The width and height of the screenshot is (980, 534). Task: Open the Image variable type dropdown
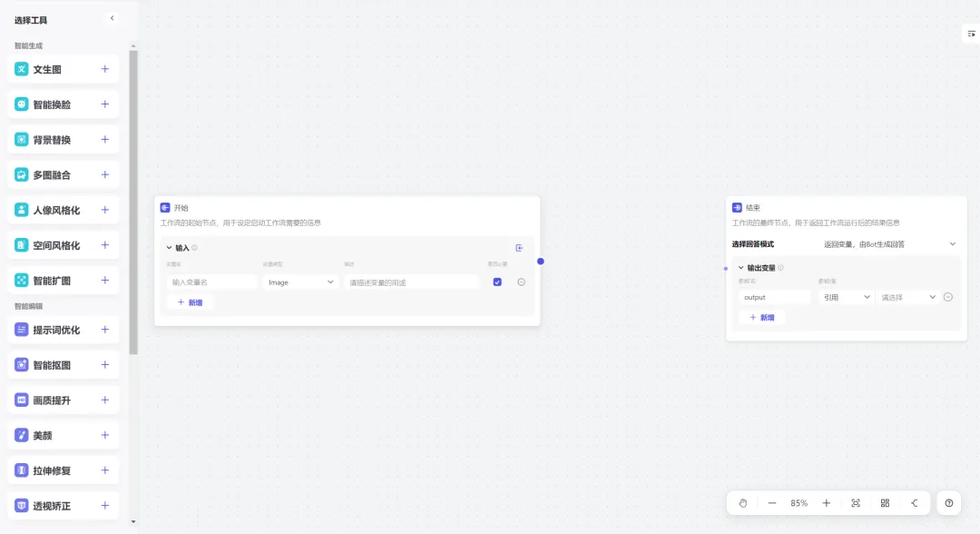click(300, 282)
